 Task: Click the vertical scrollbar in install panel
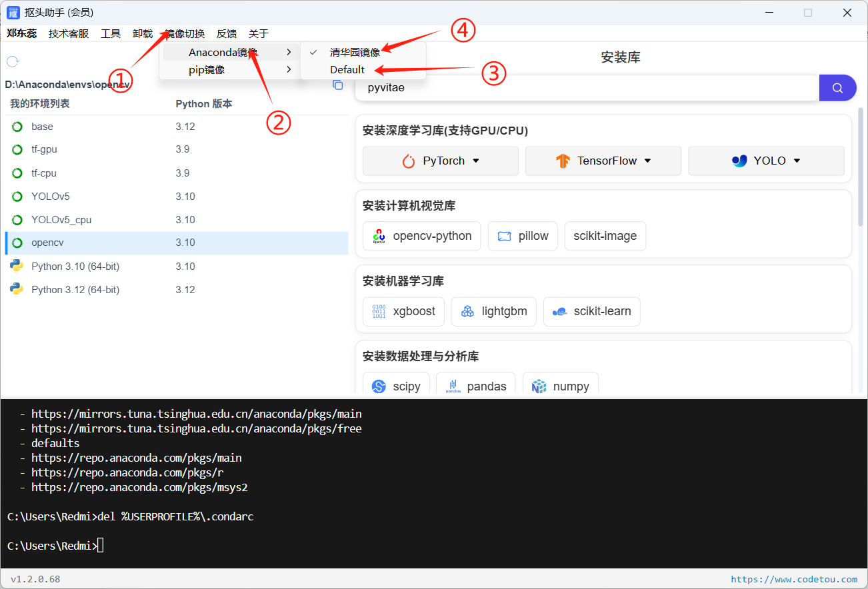click(x=861, y=167)
